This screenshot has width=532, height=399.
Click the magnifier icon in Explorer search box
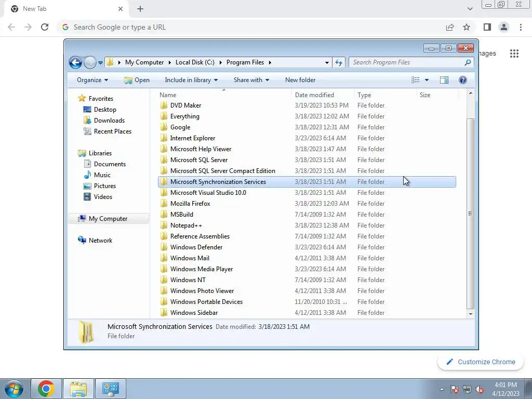(468, 62)
